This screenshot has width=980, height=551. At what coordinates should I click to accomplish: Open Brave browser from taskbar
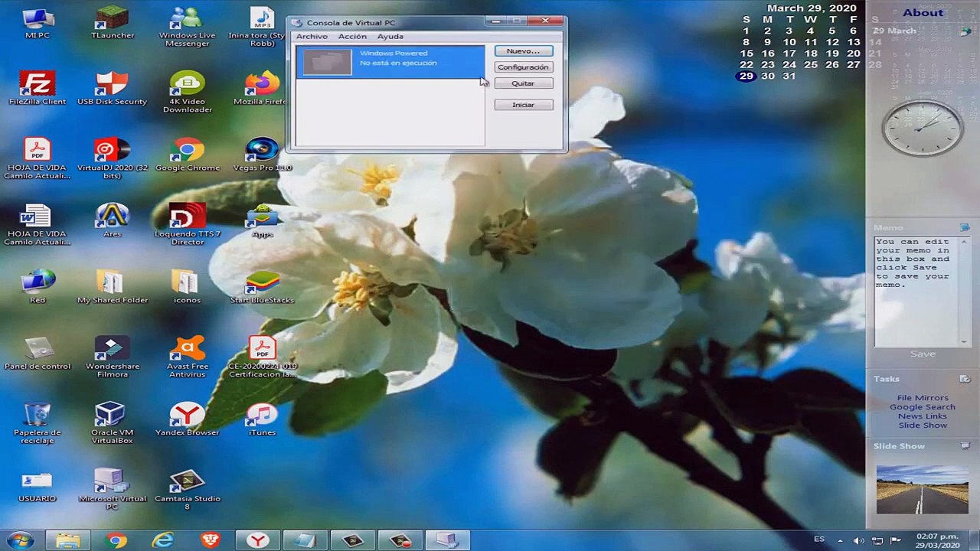tap(210, 540)
